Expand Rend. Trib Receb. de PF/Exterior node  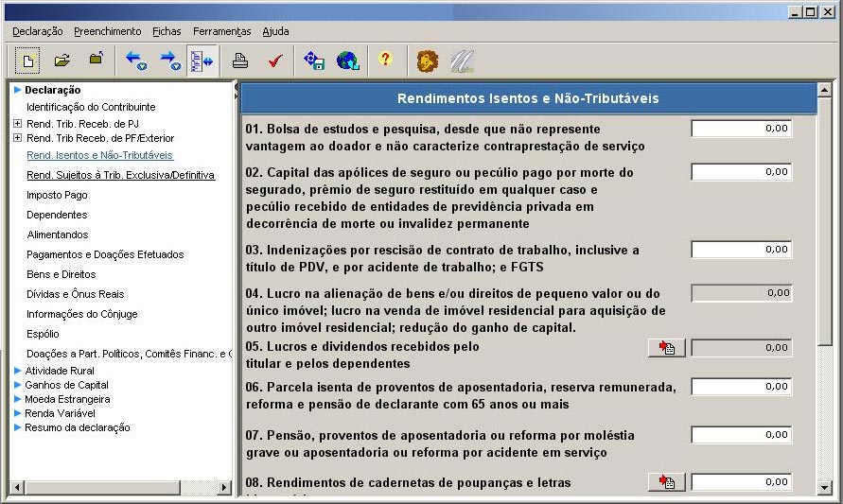[17, 138]
